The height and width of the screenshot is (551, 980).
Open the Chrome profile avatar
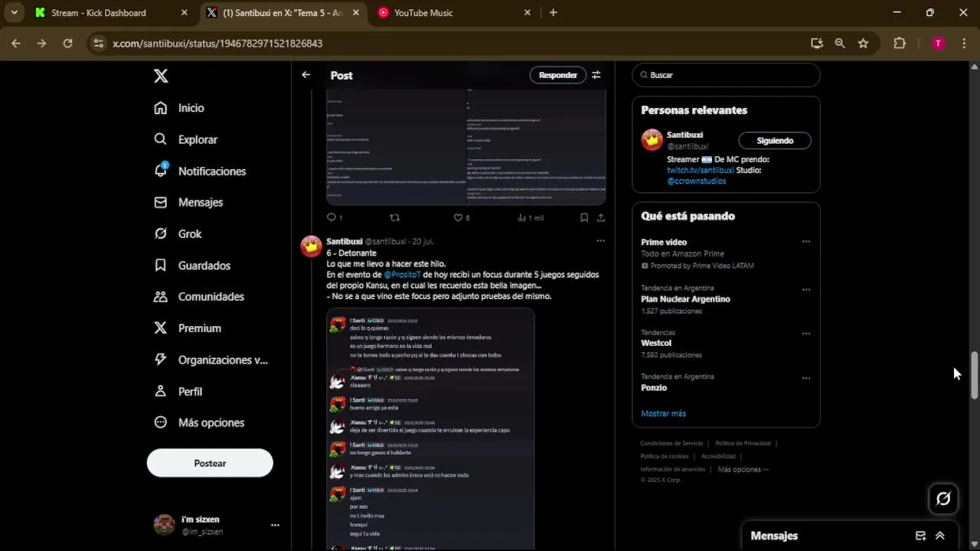[938, 44]
